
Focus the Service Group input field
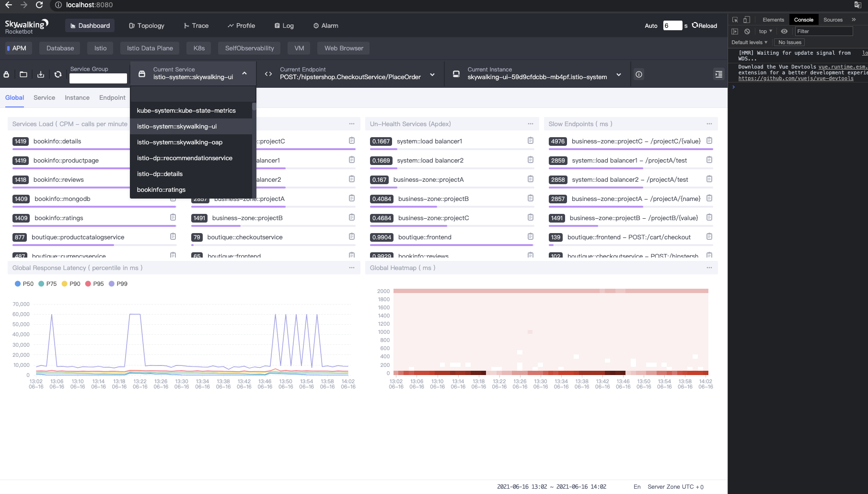click(98, 79)
